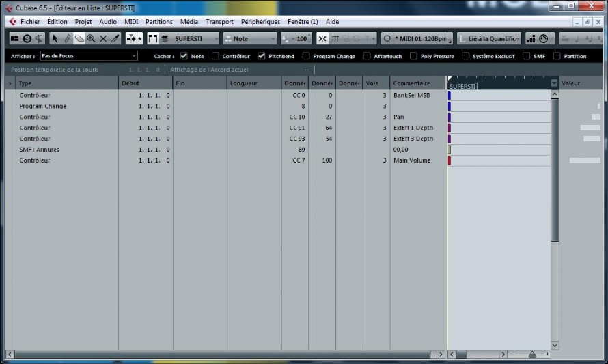
Task: Click the Voie column header
Action: pos(376,83)
